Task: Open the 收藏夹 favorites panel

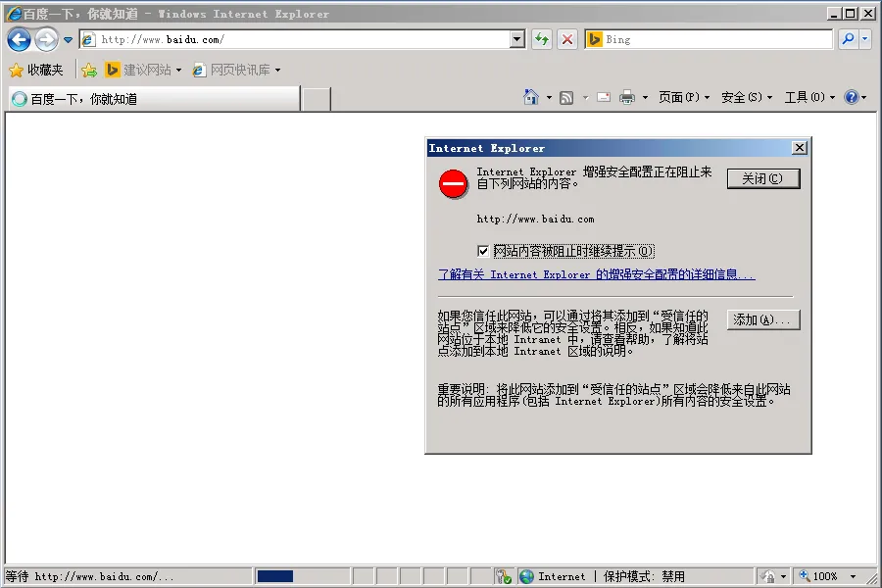Action: pos(36,70)
